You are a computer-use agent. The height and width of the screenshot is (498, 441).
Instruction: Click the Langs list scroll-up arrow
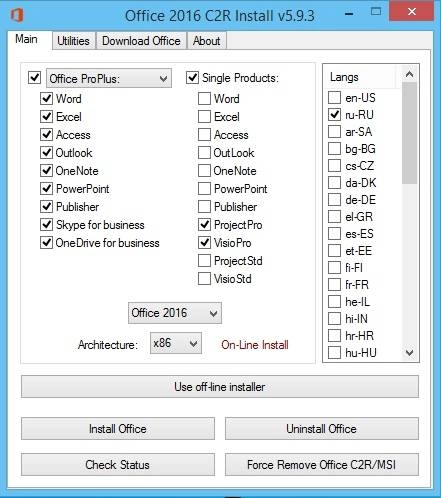coord(410,74)
